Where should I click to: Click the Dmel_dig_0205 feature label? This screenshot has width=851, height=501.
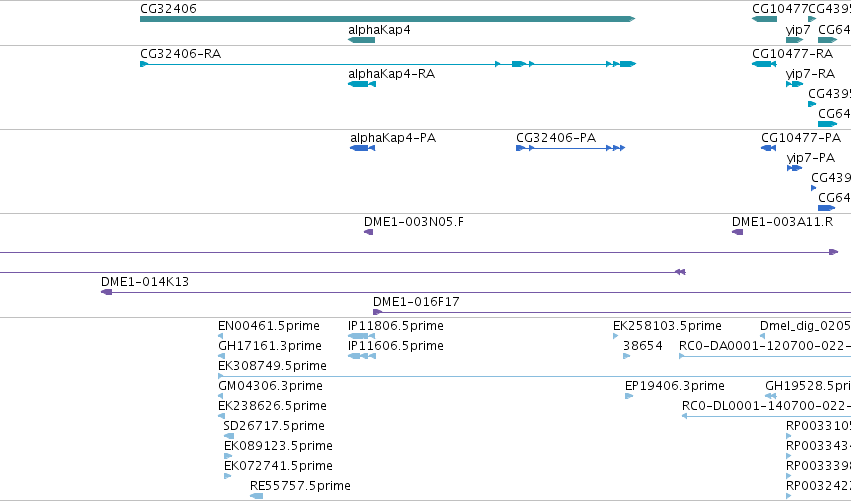[x=805, y=326]
